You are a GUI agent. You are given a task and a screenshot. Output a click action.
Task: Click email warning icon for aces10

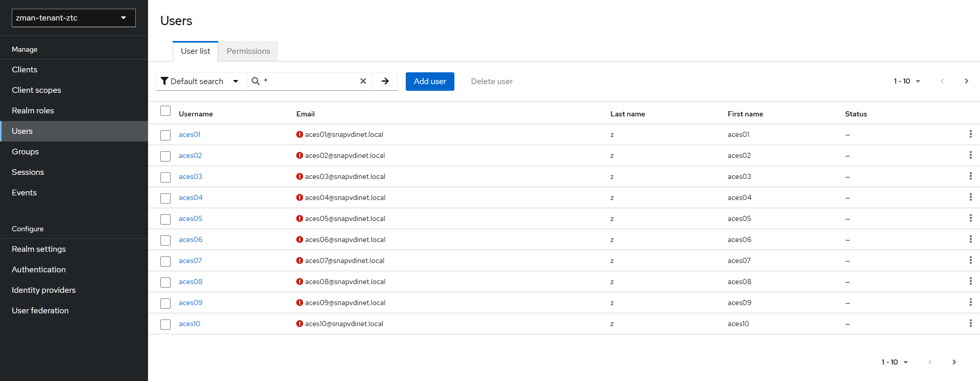pyautogui.click(x=300, y=324)
